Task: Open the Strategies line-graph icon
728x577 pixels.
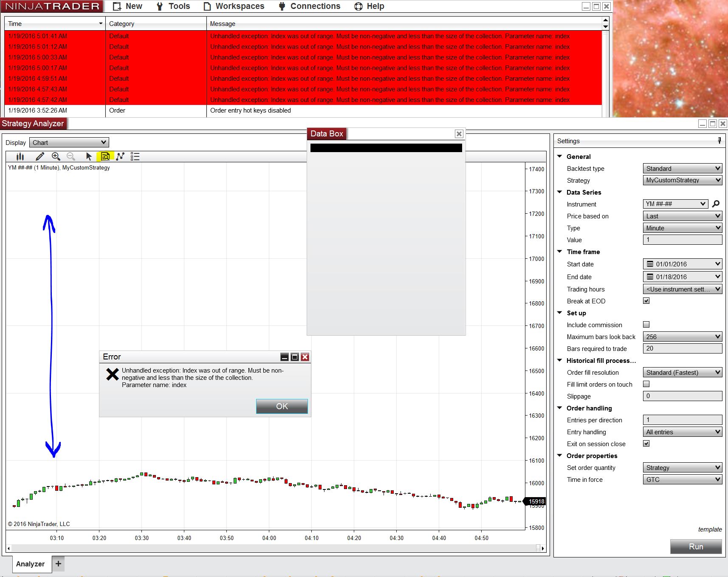Action: 120,156
